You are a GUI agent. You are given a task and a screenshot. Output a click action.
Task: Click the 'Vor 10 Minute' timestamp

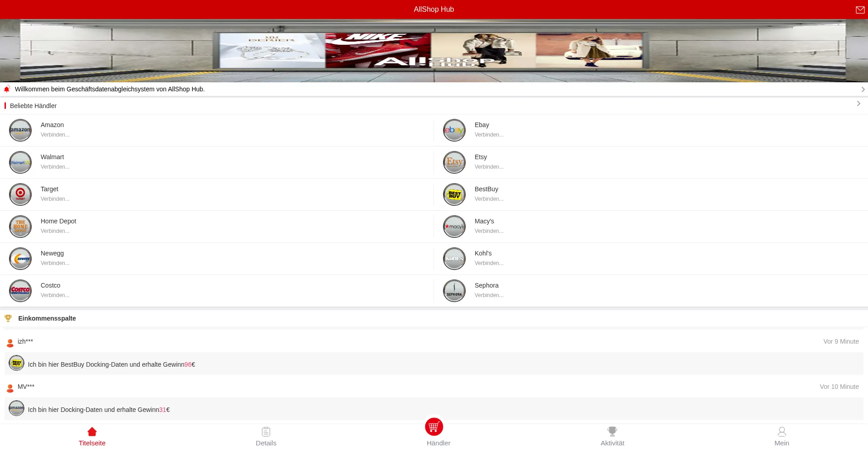pyautogui.click(x=839, y=387)
